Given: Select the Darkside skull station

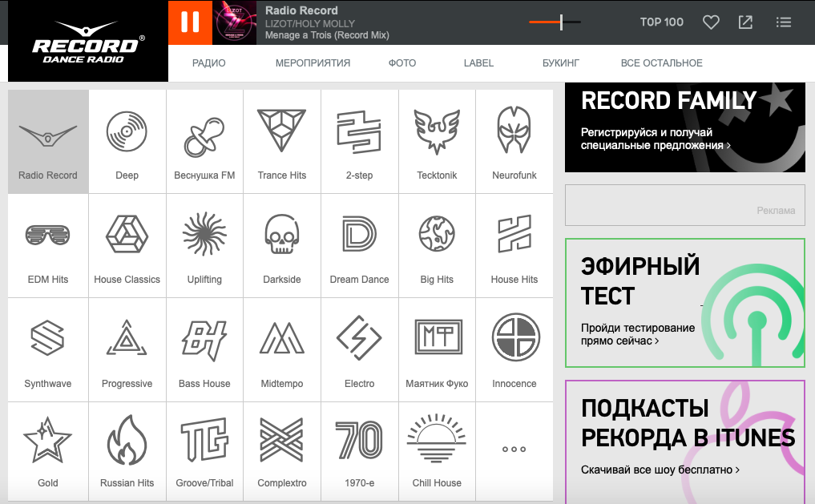Looking at the screenshot, I should click(282, 246).
